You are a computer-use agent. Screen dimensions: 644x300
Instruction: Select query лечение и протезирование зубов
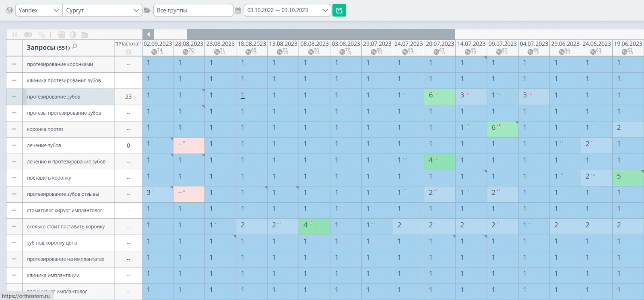point(66,162)
